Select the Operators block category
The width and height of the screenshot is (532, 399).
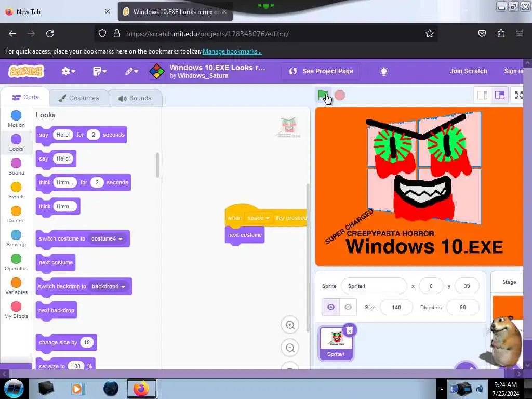[16, 262]
